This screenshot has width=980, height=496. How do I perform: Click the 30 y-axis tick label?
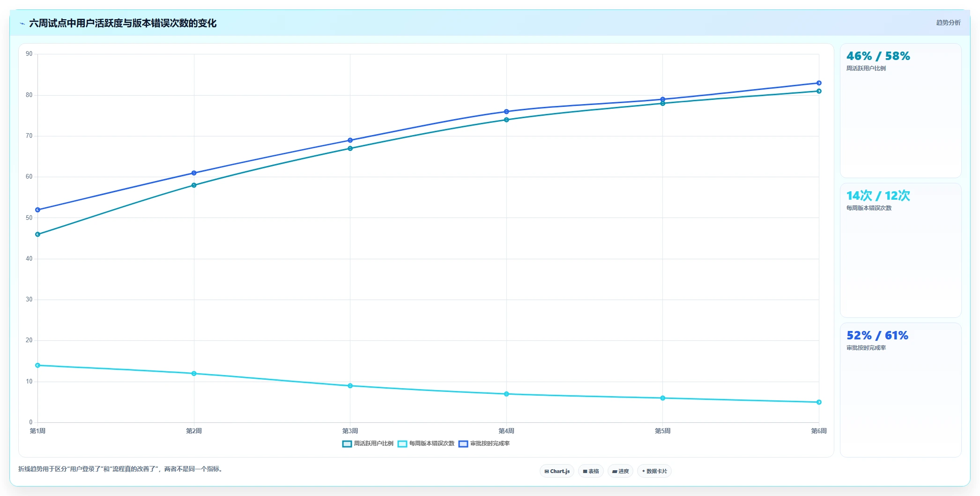tap(29, 300)
